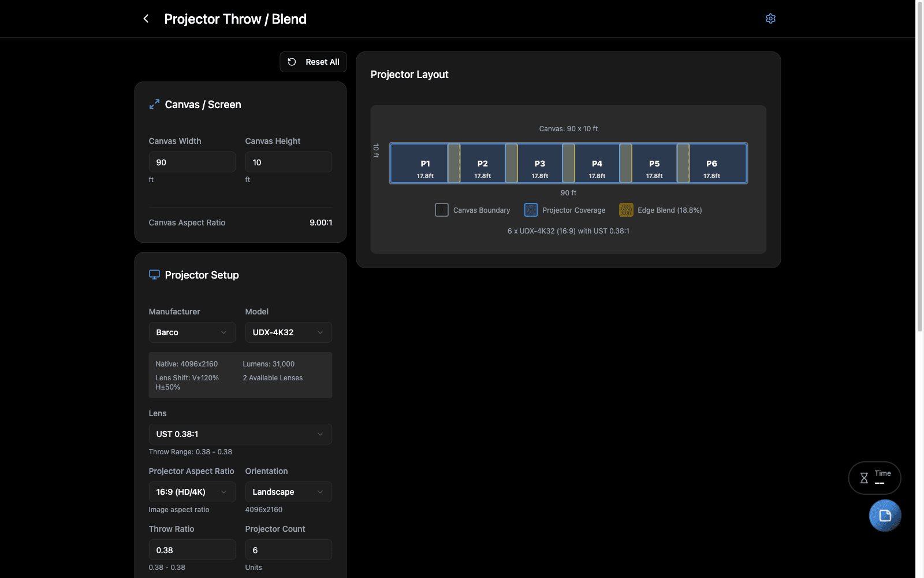Screen dimensions: 924x578
Task: Reset all values with Reset All
Action: 313,62
